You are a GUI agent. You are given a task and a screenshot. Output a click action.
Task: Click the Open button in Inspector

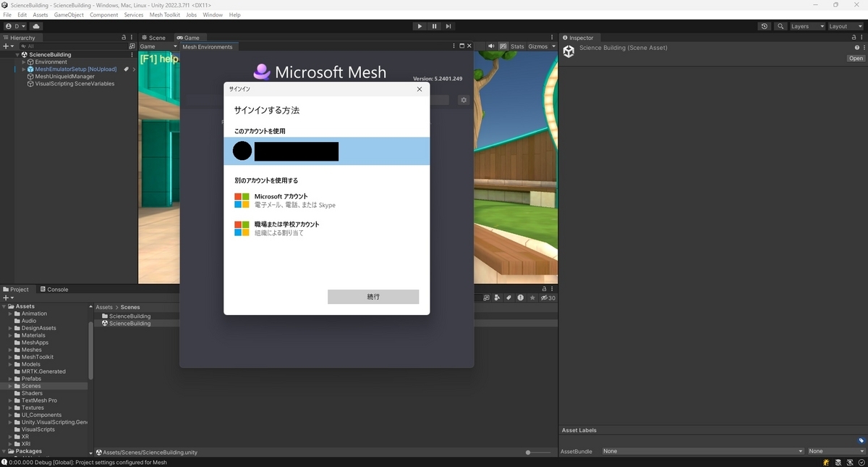[x=856, y=59]
